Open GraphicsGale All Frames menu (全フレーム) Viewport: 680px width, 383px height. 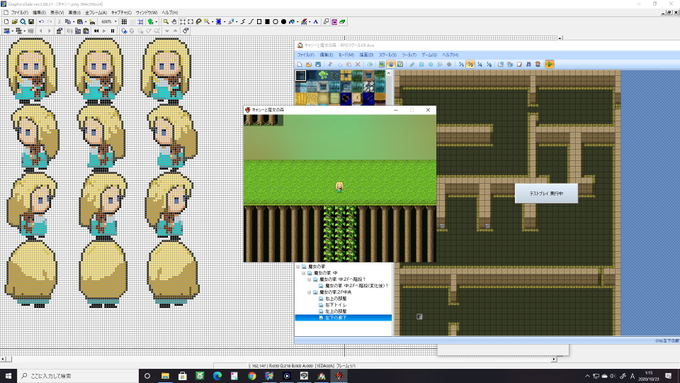pyautogui.click(x=95, y=13)
